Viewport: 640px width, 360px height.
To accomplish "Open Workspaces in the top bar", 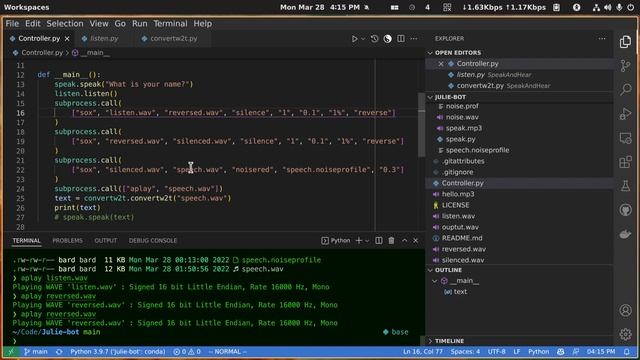I will tap(27, 7).
